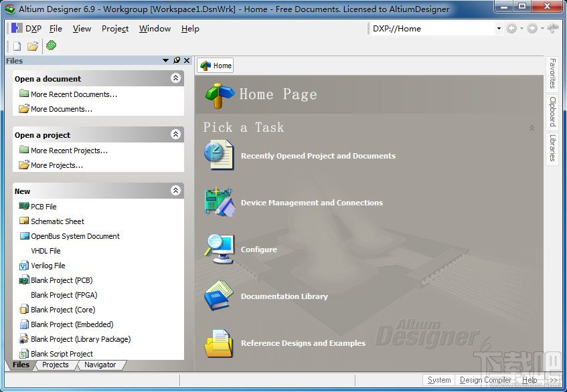The image size is (567, 392).
Task: Collapse the Open a document section
Action: (x=176, y=78)
